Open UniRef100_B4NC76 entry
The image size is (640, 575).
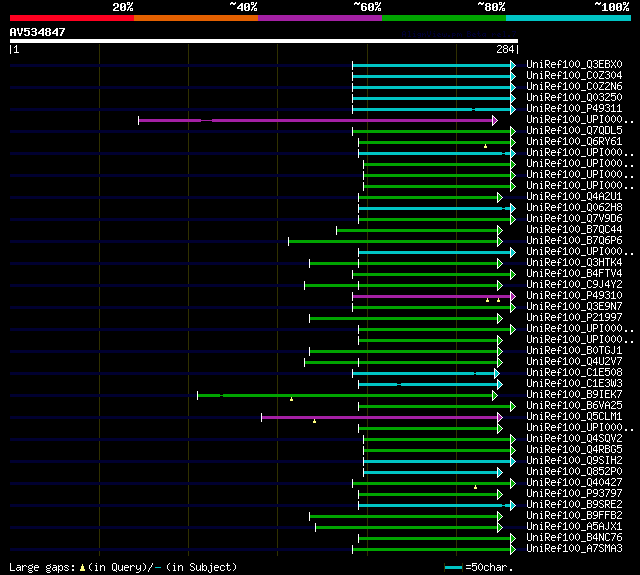(574, 538)
